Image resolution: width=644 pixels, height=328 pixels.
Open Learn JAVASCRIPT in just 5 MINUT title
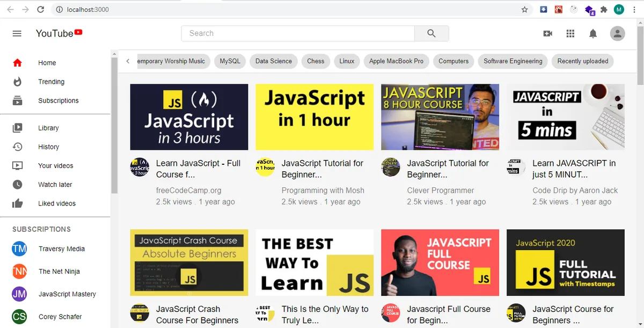tap(574, 169)
